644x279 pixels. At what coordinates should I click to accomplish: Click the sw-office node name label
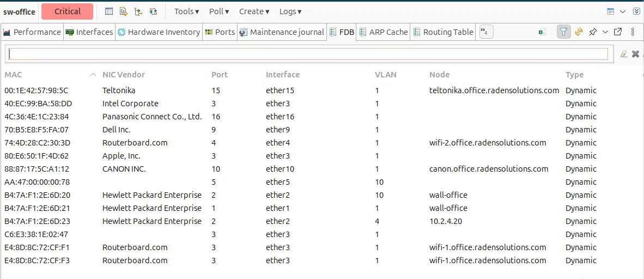click(19, 12)
